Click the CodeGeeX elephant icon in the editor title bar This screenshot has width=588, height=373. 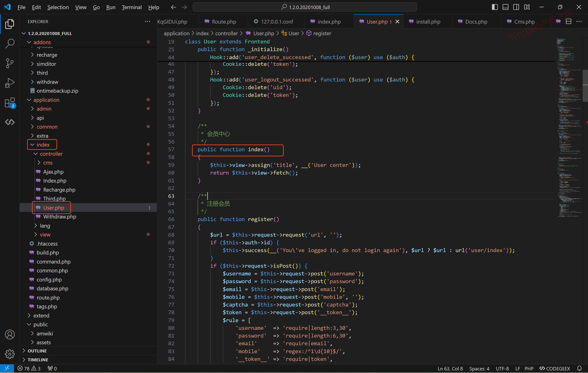click(558, 21)
